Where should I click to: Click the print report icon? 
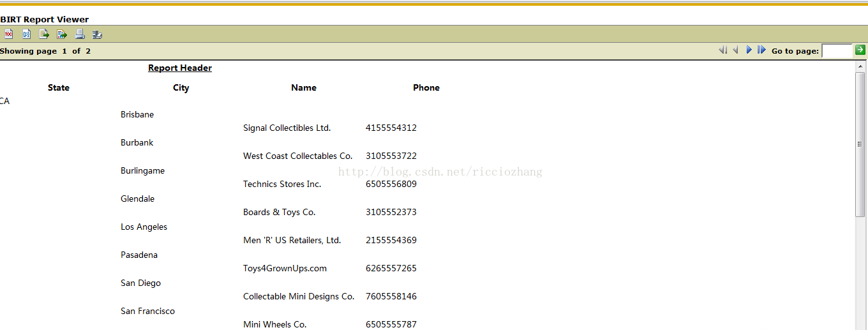coord(80,34)
